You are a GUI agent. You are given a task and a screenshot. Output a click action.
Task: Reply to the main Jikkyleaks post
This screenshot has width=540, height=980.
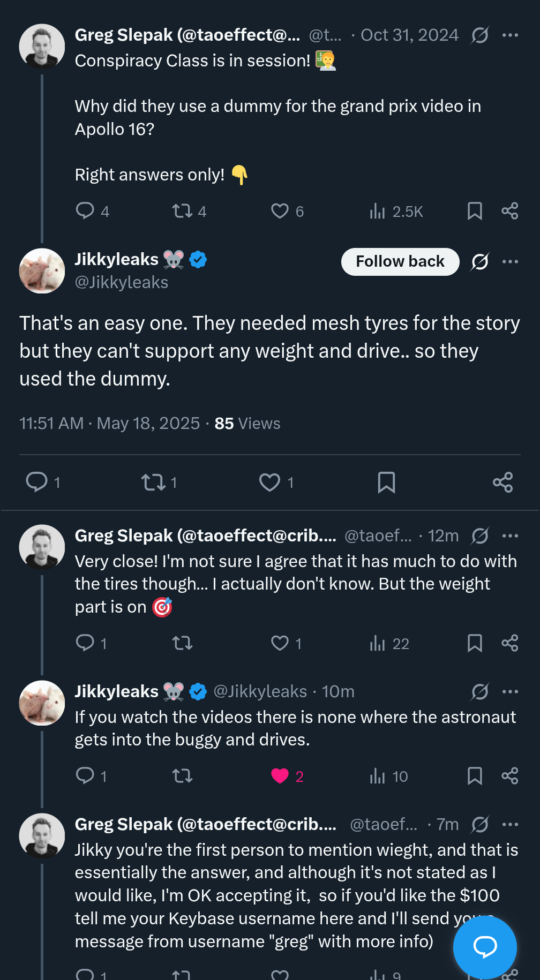[37, 482]
